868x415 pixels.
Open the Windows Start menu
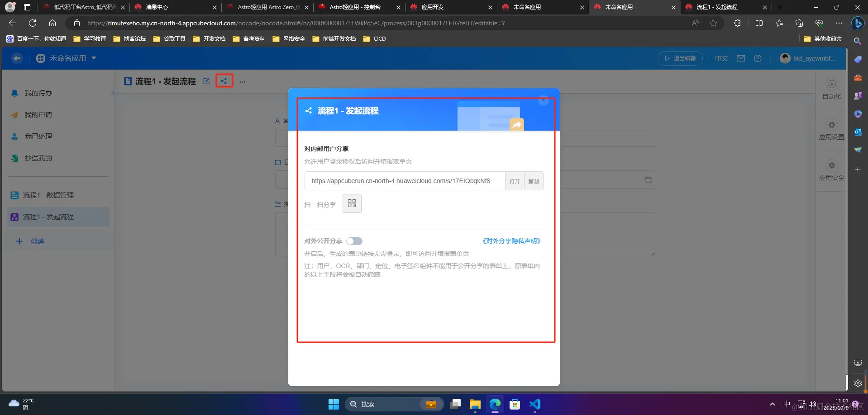coord(334,404)
